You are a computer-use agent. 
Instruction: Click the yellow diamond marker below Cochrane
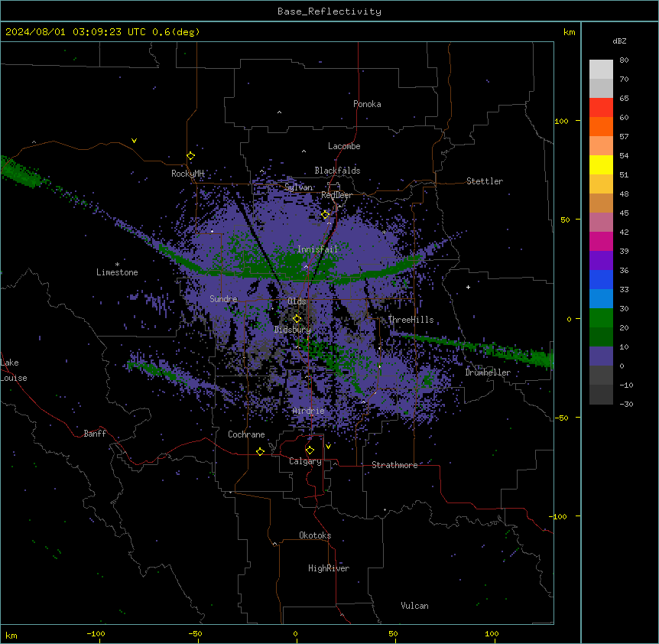click(260, 451)
